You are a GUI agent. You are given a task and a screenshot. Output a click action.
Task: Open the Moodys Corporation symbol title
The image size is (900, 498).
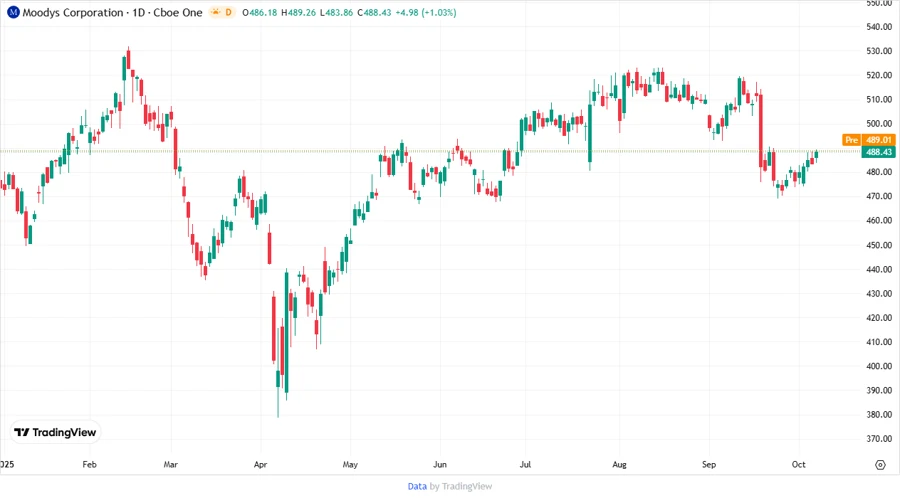tap(70, 12)
